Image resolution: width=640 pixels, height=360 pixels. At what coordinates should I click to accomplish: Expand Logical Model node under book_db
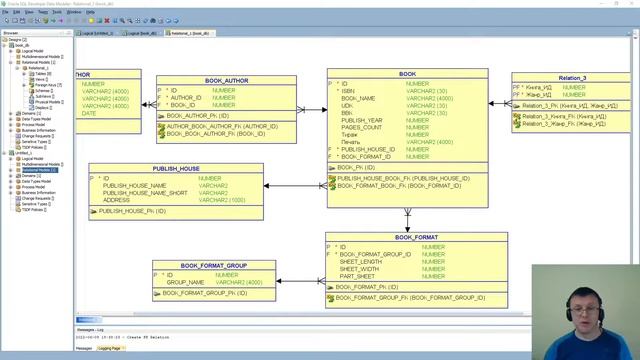point(11,51)
